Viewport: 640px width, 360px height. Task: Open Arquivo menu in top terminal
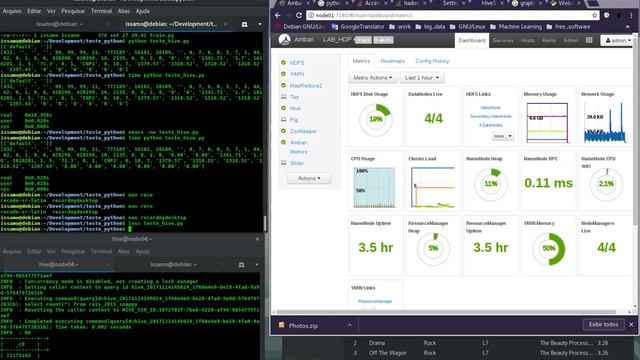pyautogui.click(x=12, y=11)
